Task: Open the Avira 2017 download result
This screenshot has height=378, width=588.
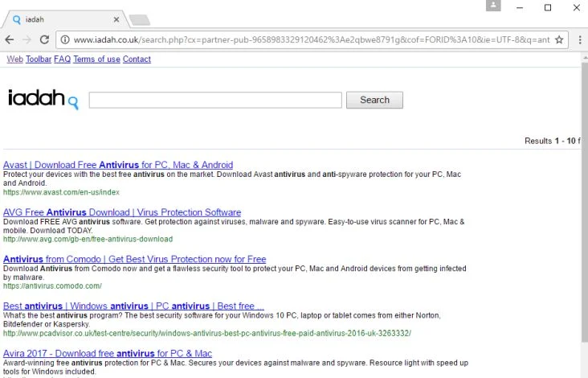Action: coord(108,353)
